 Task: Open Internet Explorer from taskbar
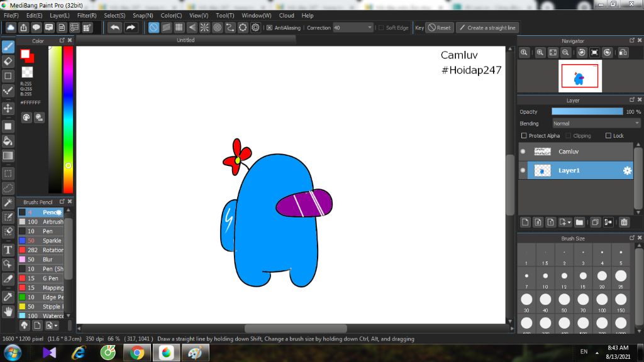coord(79,353)
